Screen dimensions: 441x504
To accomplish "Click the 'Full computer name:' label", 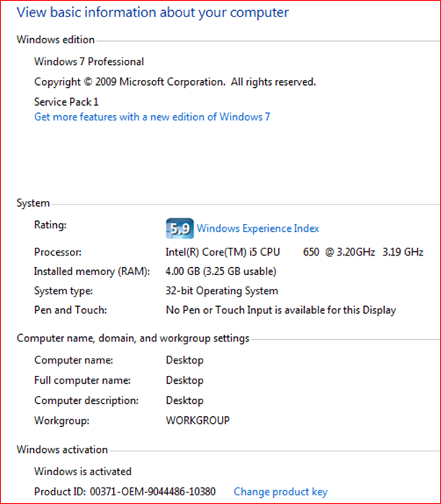I will [x=82, y=381].
